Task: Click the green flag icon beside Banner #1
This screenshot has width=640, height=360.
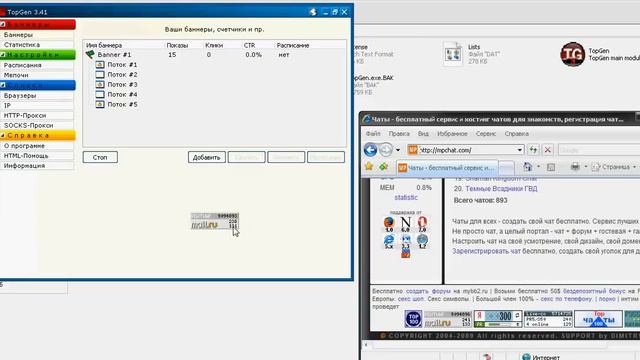Action: (90, 54)
